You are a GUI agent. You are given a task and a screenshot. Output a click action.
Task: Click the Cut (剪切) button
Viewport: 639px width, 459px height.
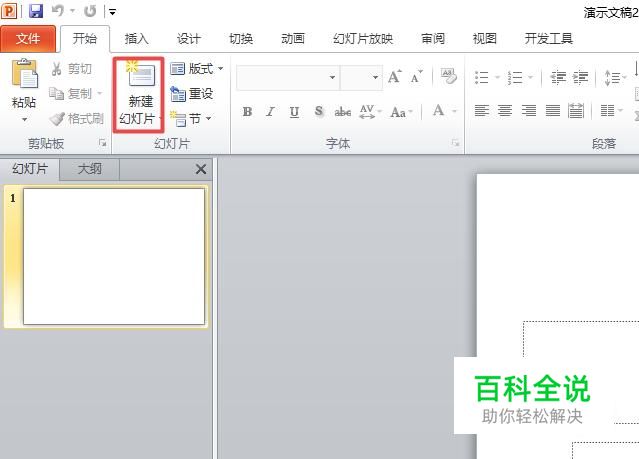72,69
